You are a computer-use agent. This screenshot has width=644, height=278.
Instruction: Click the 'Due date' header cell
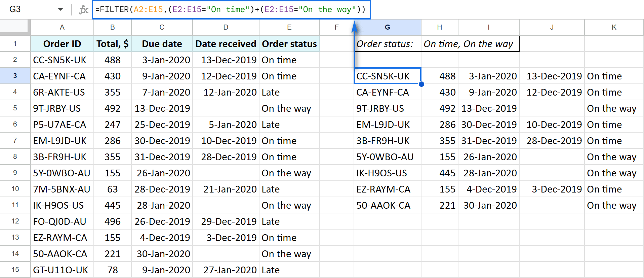(x=162, y=44)
